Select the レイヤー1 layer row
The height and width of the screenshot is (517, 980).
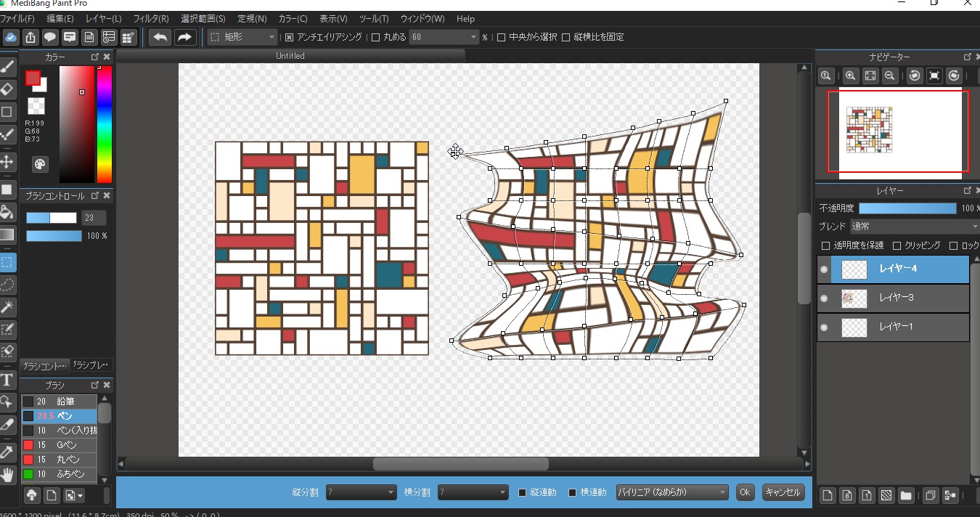(x=893, y=327)
